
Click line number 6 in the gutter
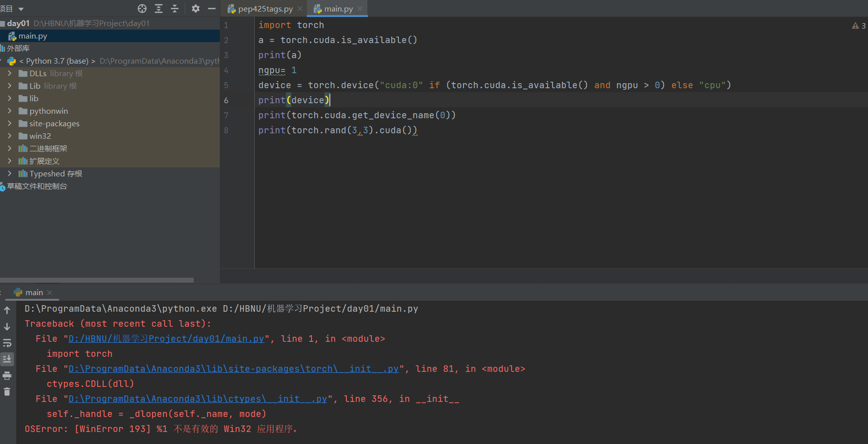226,100
